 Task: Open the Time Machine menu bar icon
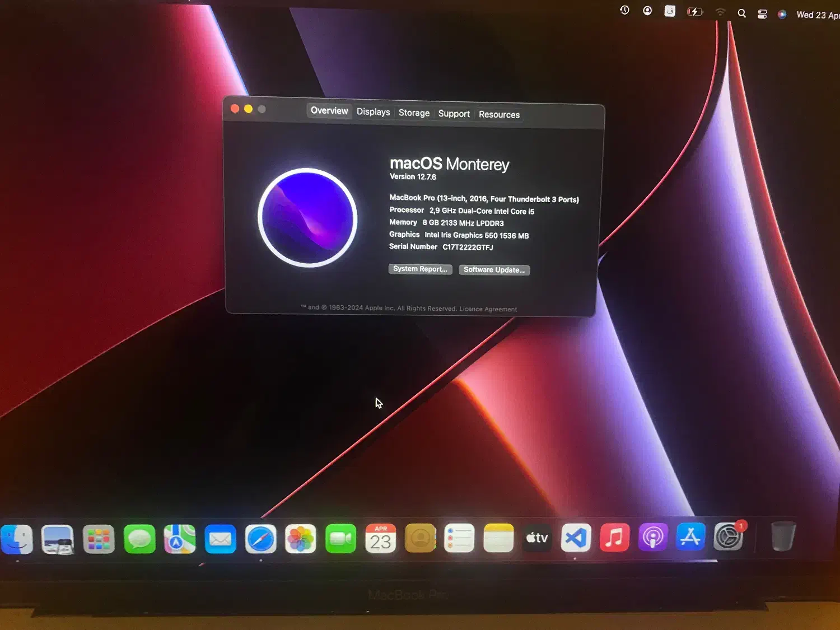point(624,10)
